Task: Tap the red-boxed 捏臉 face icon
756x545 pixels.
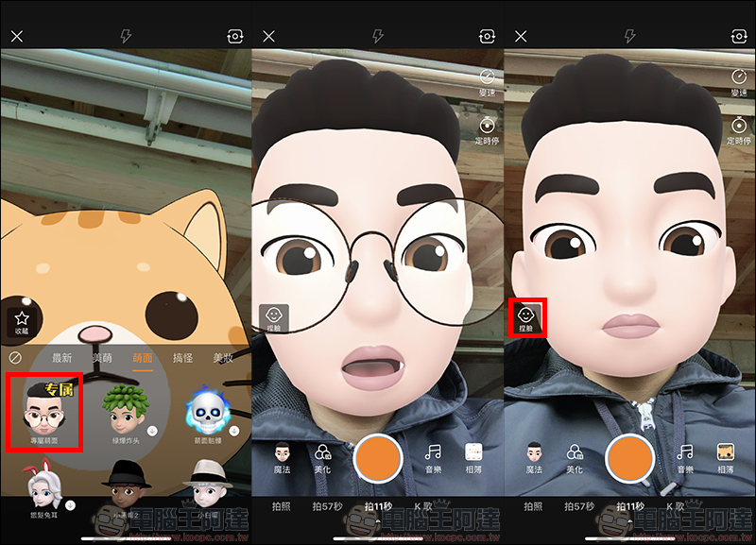Action: pyautogui.click(x=526, y=317)
